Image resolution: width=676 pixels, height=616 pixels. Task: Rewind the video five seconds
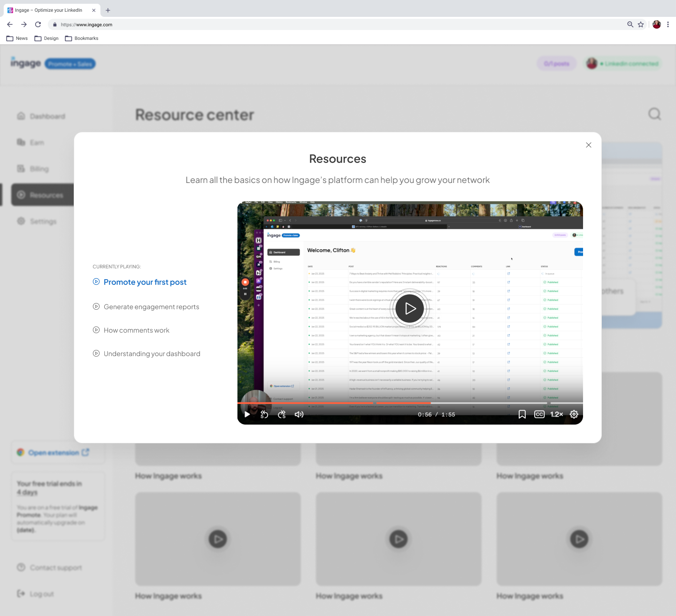(264, 414)
